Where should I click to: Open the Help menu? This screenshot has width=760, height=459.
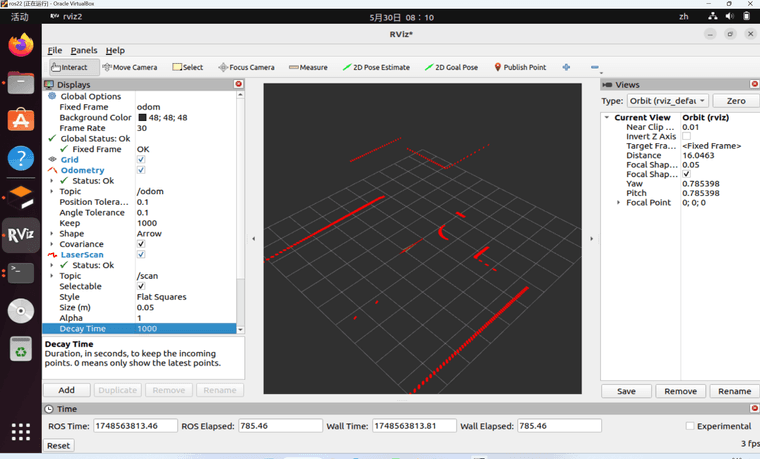coord(115,50)
